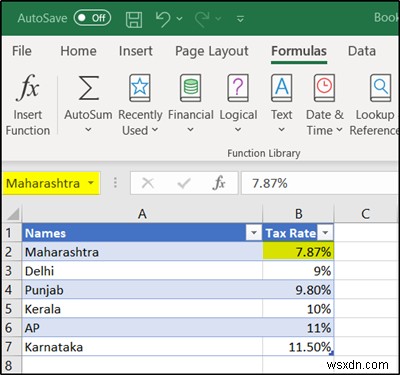Expand the Text functions dropdown arrow

[x=282, y=129]
